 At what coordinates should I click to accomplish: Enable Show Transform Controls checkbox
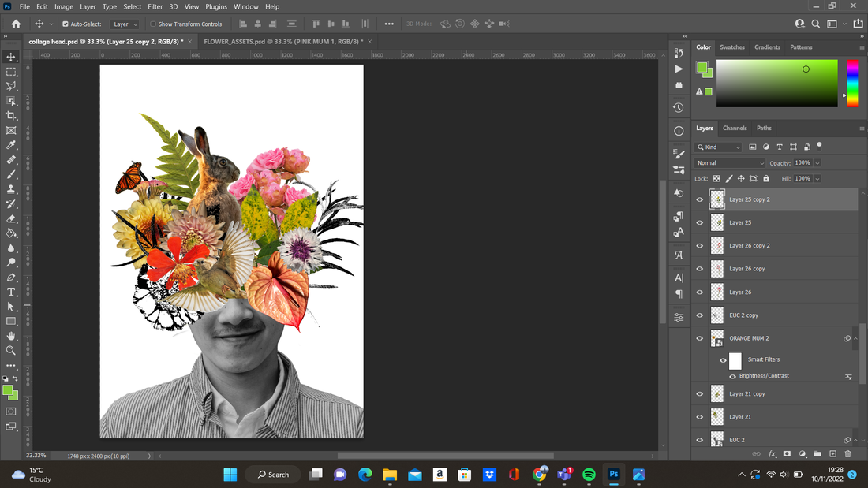tap(153, 24)
